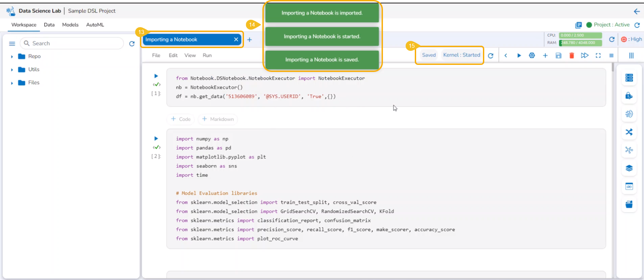Viewport: 644px width, 280px height.
Task: Restart the kernel using the refresh icon
Action: (491, 55)
